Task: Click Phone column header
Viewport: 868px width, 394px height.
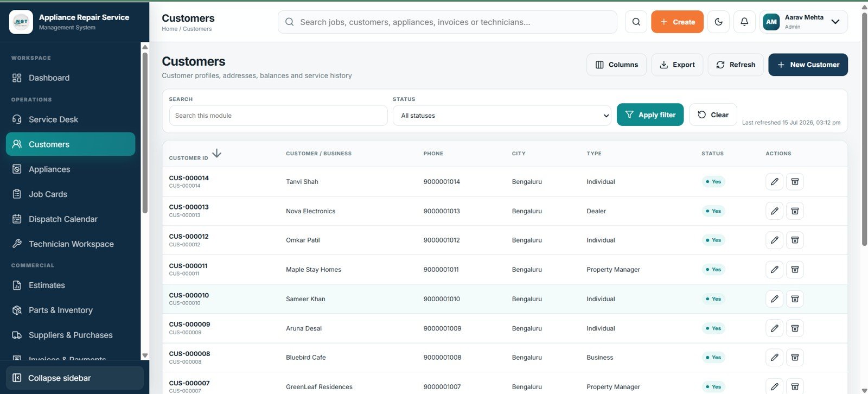Action: (433, 154)
